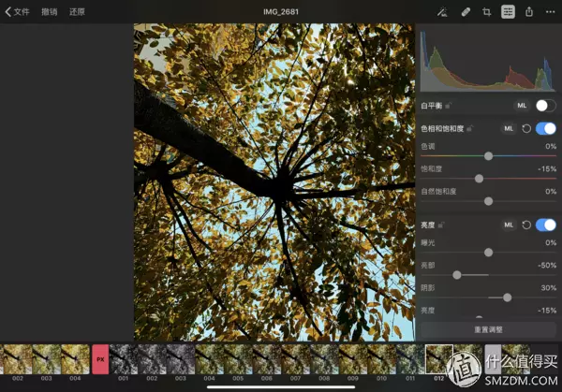Open the more options ellipsis menu
562x392 pixels.
pos(550,12)
